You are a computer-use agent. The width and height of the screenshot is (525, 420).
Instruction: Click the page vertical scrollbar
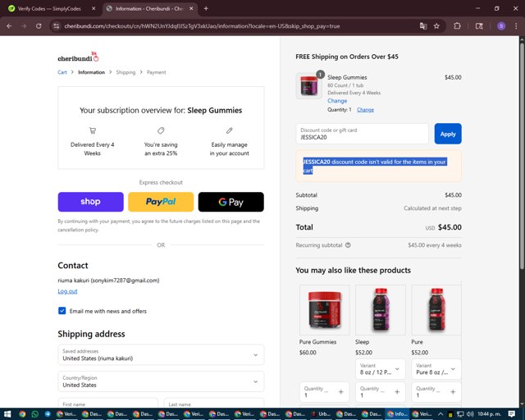point(522,154)
